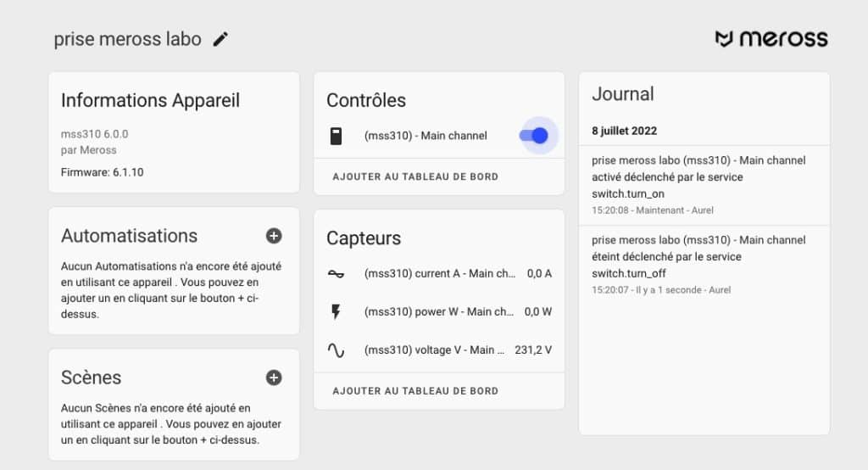Click the power lightning bolt icon
This screenshot has height=470, width=868.
(x=336, y=312)
